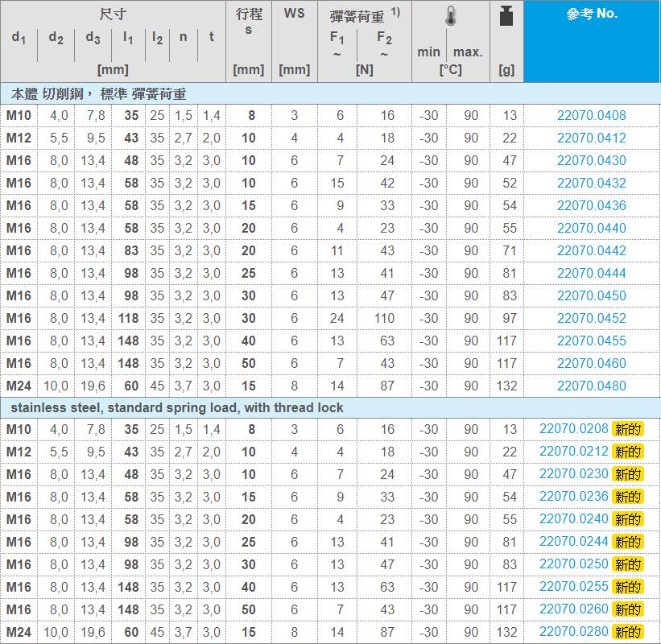
Task: Open the 22070.0480 product link
Action: [591, 386]
